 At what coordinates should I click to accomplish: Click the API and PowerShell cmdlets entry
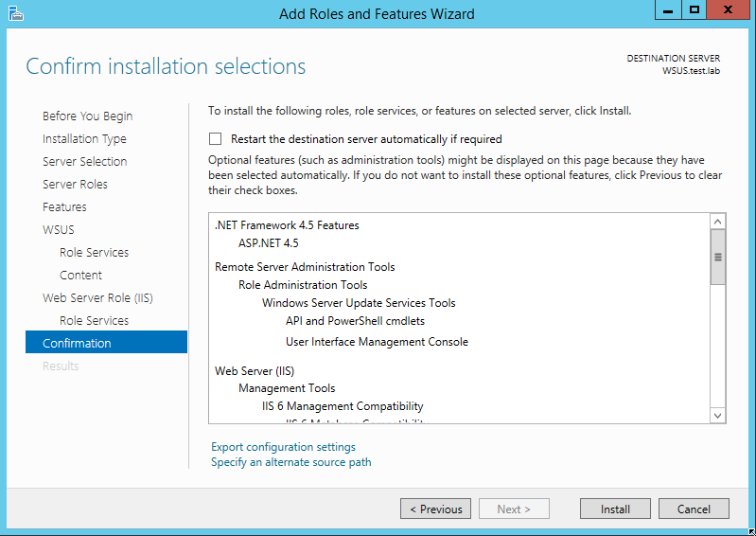pos(356,321)
